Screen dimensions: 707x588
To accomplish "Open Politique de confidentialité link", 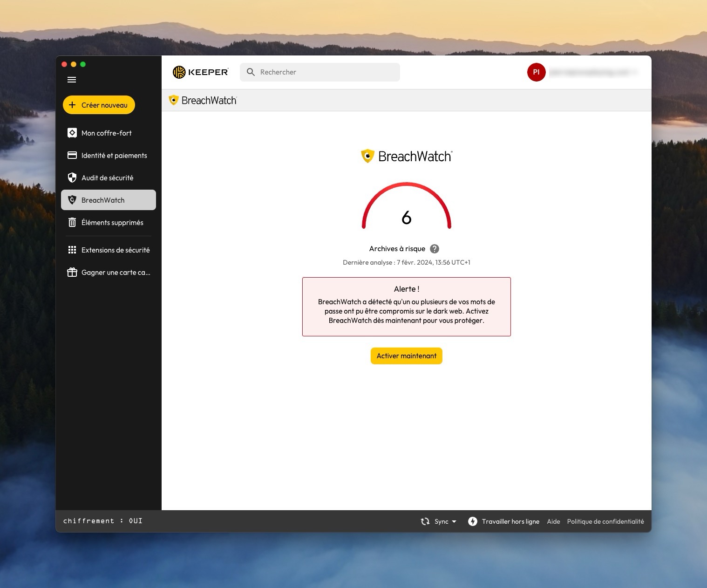I will pyautogui.click(x=605, y=522).
